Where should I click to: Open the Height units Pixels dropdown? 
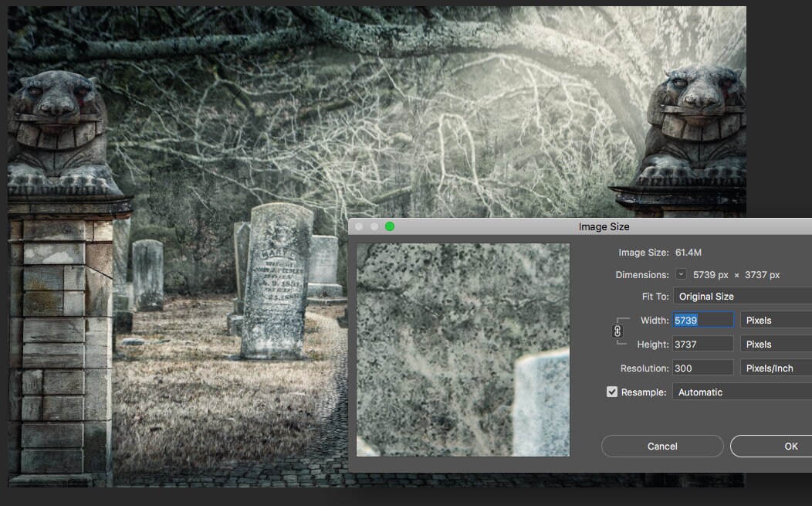(775, 343)
